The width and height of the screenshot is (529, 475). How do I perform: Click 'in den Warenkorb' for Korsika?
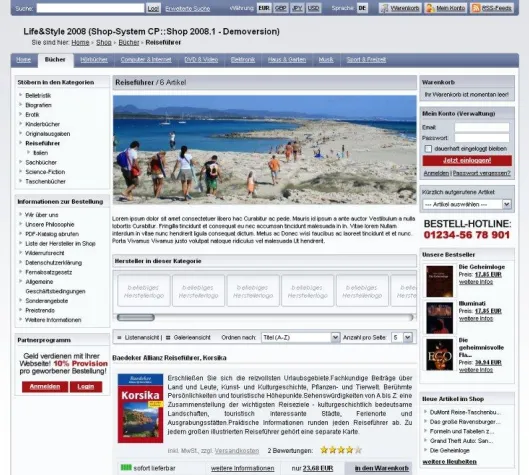click(382, 468)
